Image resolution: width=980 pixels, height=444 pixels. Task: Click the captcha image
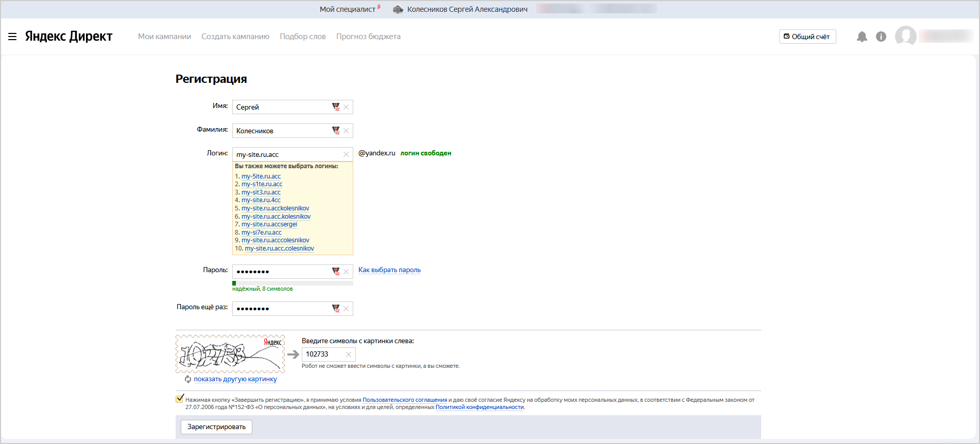230,354
